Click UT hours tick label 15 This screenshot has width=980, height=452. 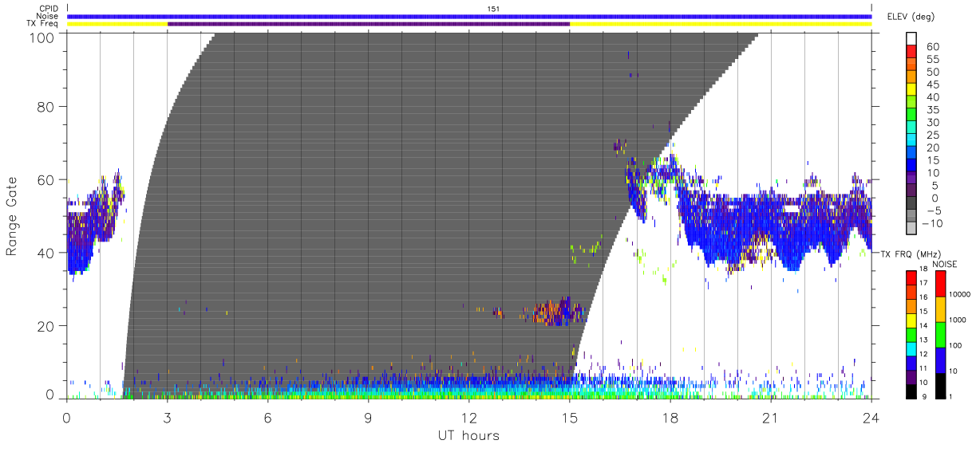point(570,417)
